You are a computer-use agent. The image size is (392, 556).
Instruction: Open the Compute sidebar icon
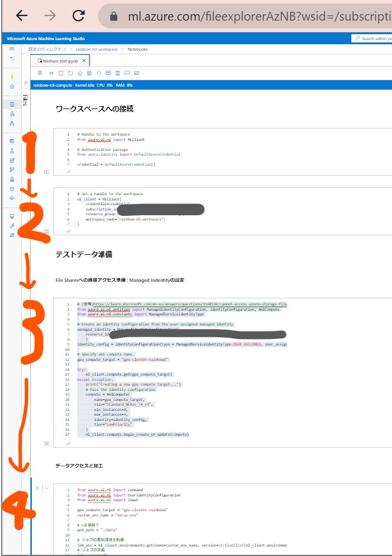tap(12, 216)
